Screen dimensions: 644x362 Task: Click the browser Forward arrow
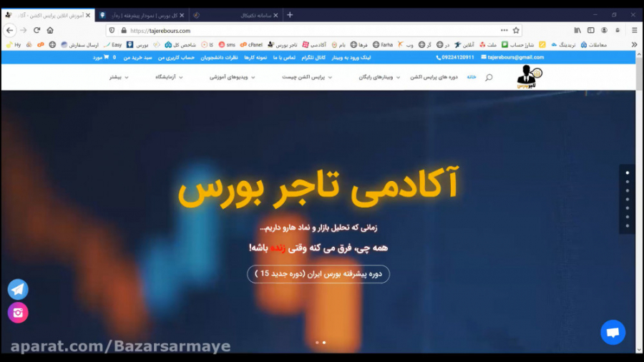(x=24, y=30)
